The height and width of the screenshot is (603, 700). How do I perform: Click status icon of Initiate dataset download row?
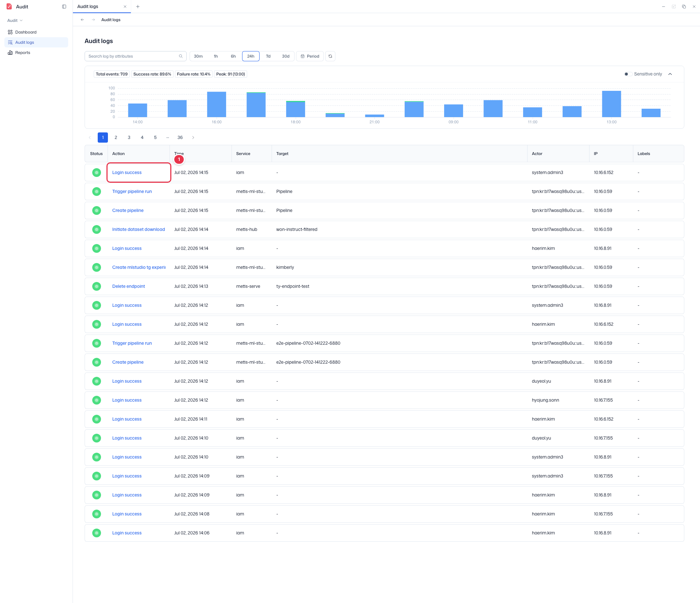(x=97, y=229)
